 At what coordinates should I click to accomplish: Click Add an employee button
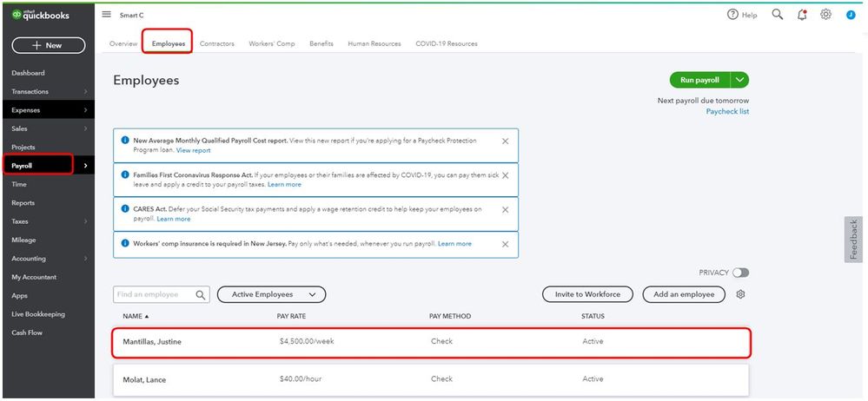click(684, 294)
